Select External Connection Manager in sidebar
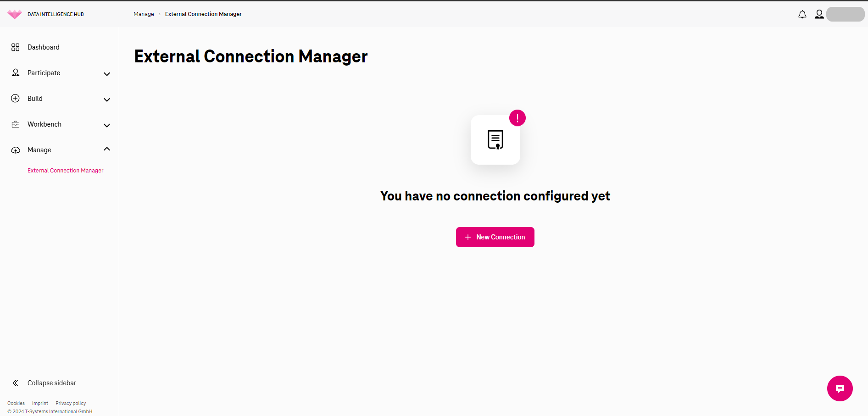Viewport: 868px width, 416px height. coord(66,171)
